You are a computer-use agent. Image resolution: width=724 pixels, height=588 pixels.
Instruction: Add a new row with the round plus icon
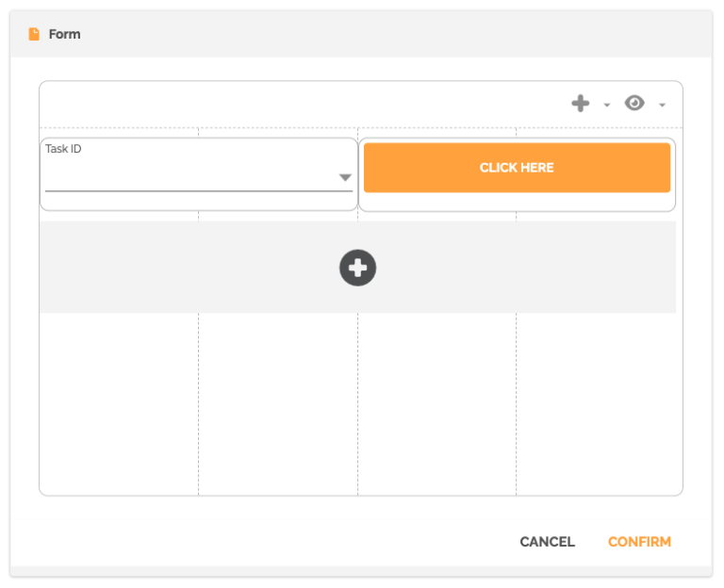(358, 268)
